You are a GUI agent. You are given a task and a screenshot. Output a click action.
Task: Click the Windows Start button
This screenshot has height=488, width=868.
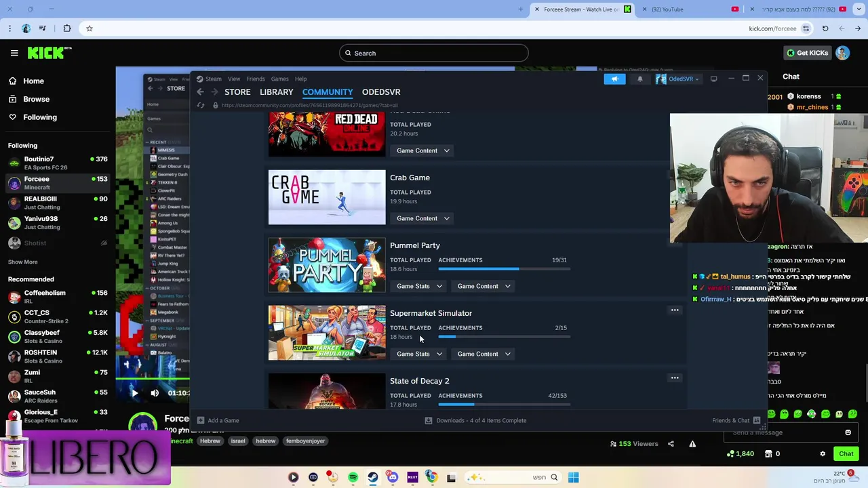573,477
